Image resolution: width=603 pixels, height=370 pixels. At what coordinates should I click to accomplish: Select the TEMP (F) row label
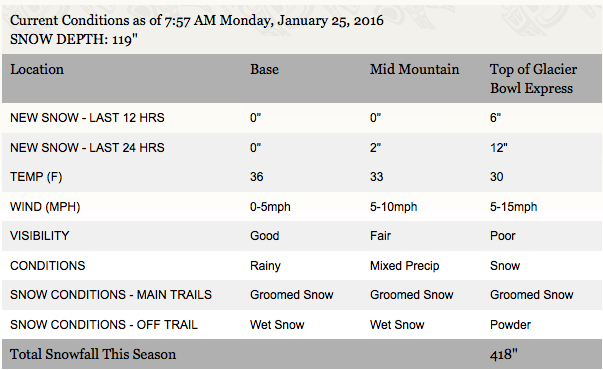tap(36, 177)
